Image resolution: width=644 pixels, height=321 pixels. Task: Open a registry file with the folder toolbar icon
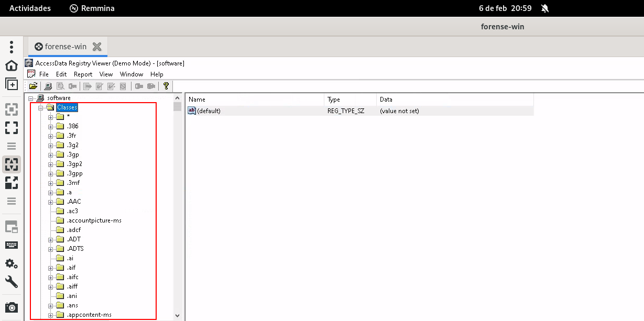coord(33,86)
